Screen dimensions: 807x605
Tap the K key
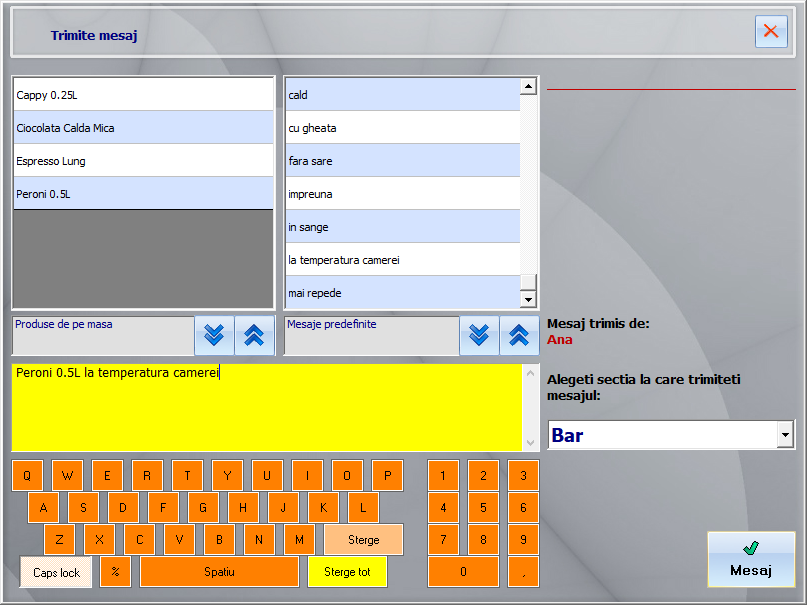(x=323, y=508)
